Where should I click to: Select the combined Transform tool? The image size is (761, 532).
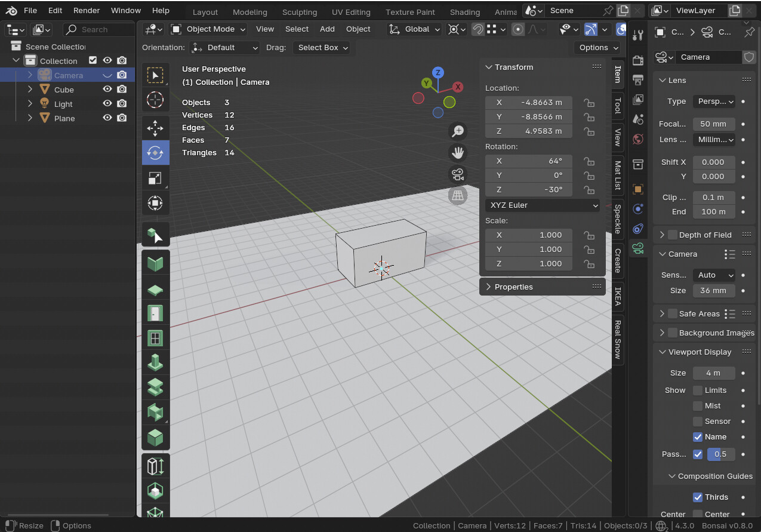155,203
